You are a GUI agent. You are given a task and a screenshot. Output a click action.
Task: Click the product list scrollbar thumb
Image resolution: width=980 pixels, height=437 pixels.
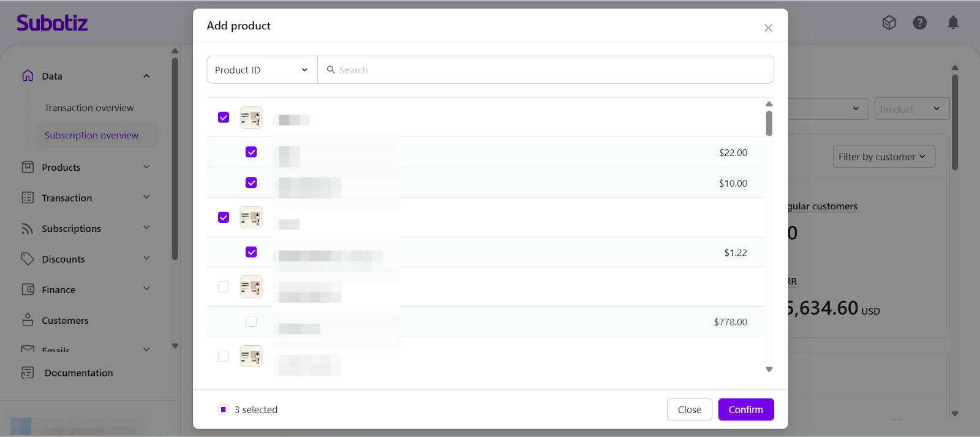coord(769,123)
